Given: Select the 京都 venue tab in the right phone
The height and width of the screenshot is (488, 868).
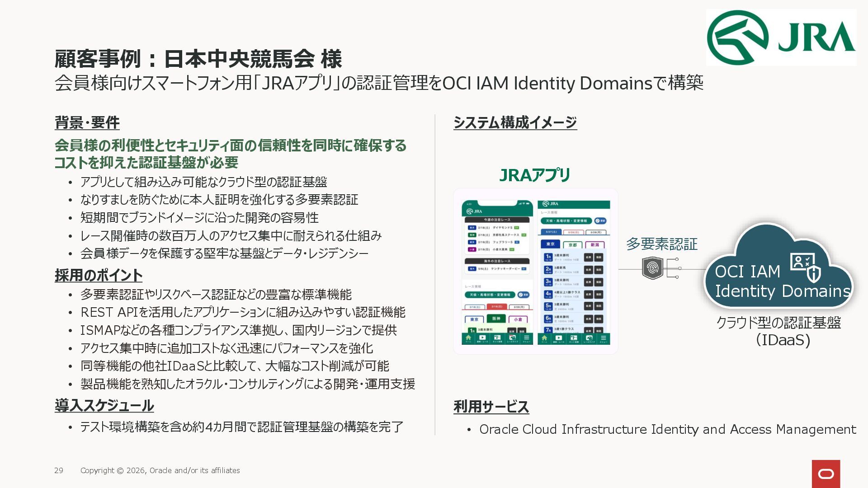Looking at the screenshot, I should [x=573, y=244].
